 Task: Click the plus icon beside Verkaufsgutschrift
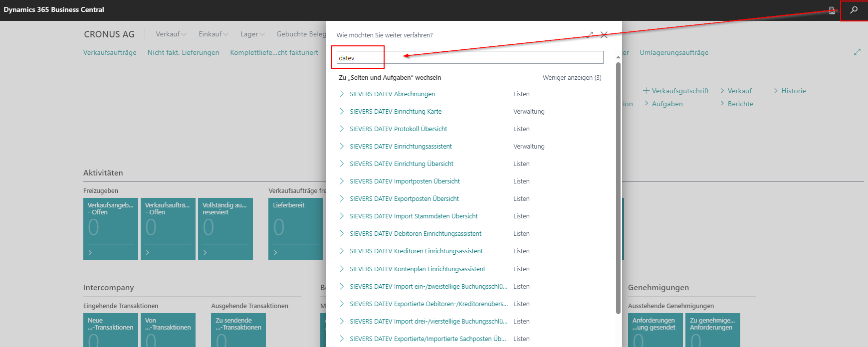(x=646, y=91)
